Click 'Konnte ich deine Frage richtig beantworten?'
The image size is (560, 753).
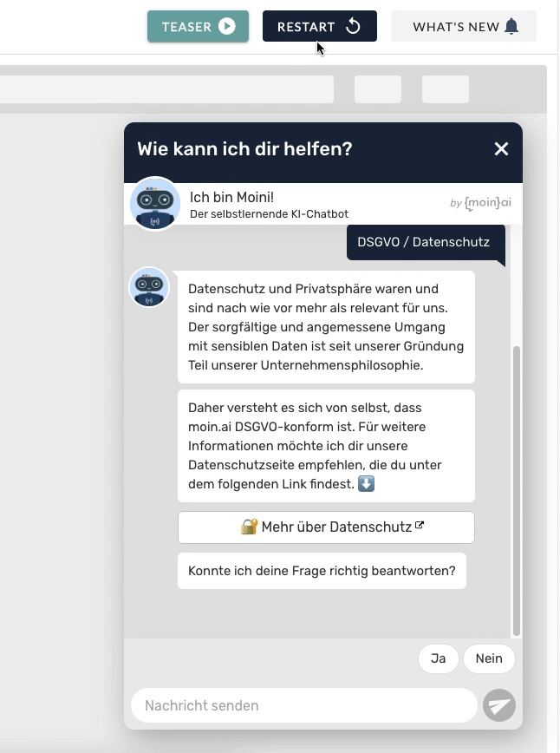point(322,571)
